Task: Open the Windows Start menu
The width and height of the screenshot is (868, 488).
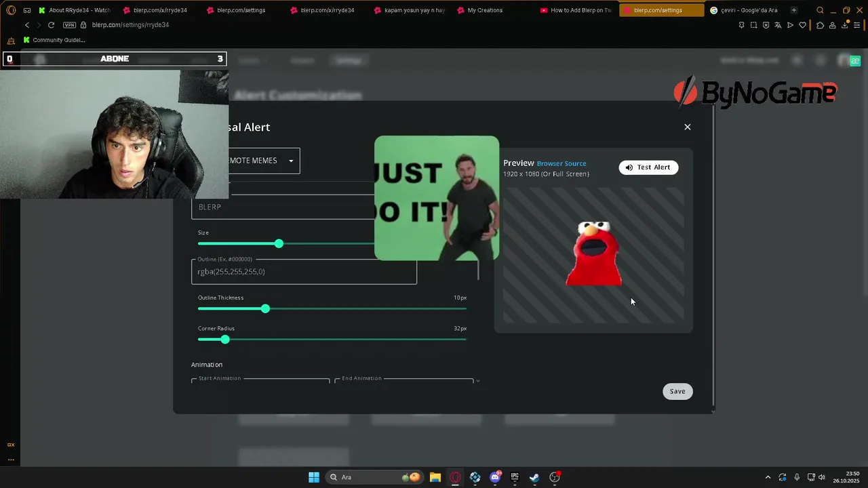Action: tap(314, 477)
